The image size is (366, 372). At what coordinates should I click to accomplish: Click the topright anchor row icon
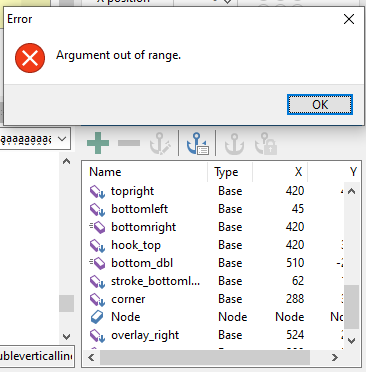pyautogui.click(x=97, y=191)
